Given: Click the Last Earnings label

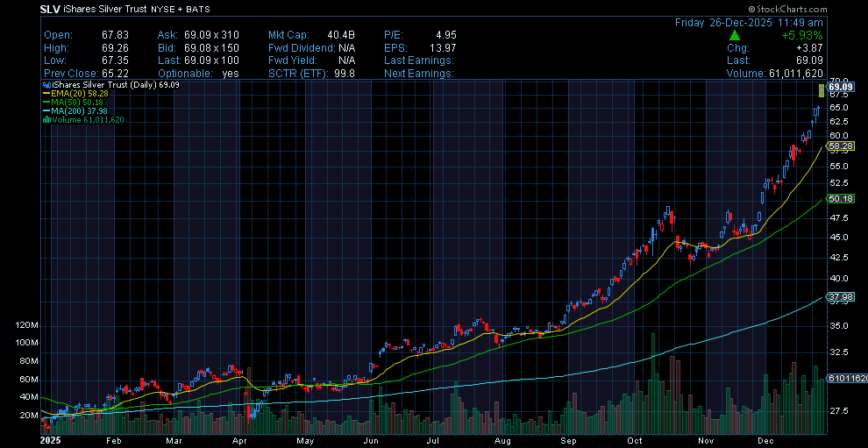Looking at the screenshot, I should (419, 60).
